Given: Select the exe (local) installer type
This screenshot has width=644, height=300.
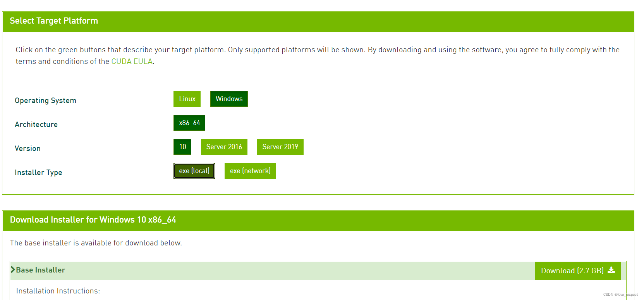Looking at the screenshot, I should (x=194, y=171).
